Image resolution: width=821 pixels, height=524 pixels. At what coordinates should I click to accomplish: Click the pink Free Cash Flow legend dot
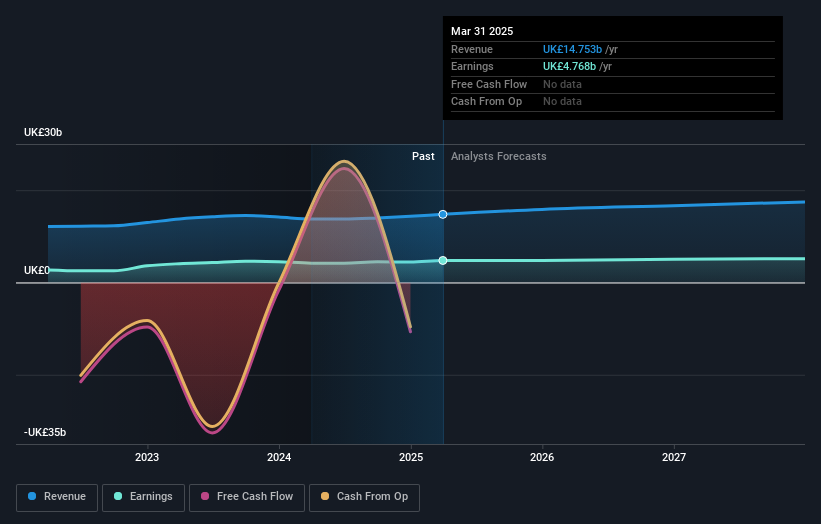205,496
